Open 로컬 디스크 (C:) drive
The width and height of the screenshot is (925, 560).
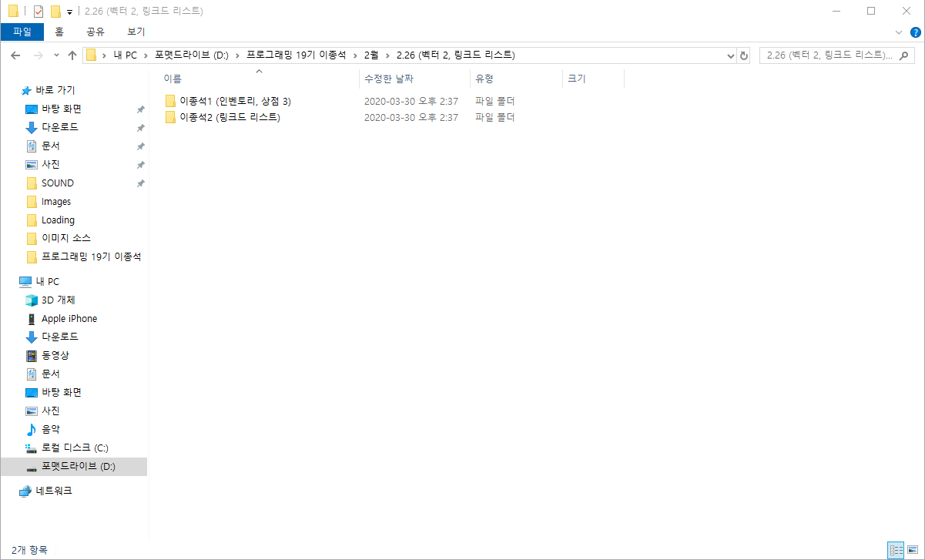pos(75,448)
